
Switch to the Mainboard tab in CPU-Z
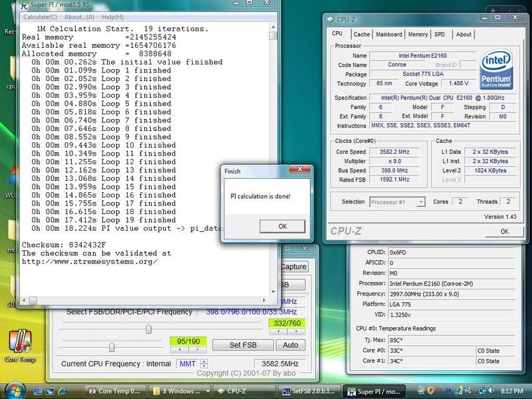389,35
